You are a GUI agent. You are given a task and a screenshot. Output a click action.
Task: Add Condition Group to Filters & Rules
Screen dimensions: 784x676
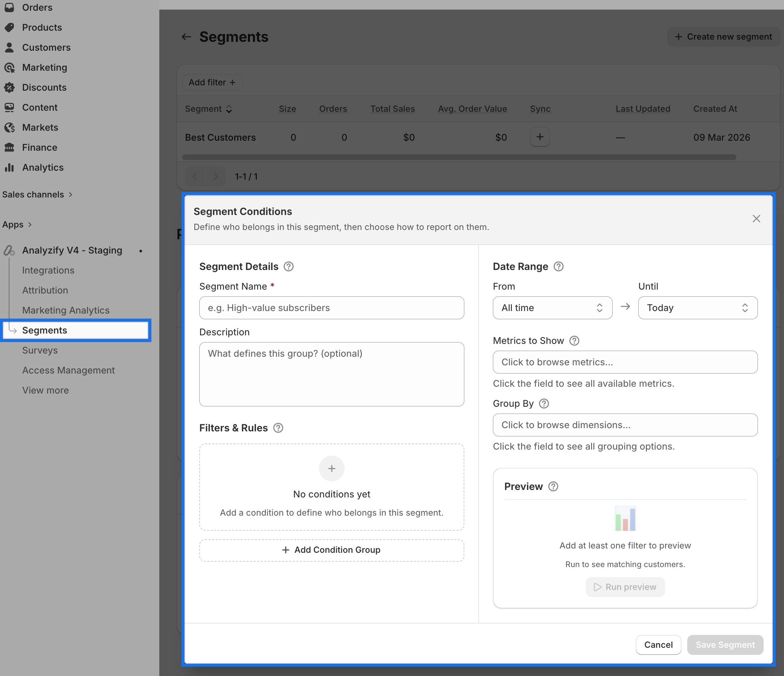tap(331, 550)
